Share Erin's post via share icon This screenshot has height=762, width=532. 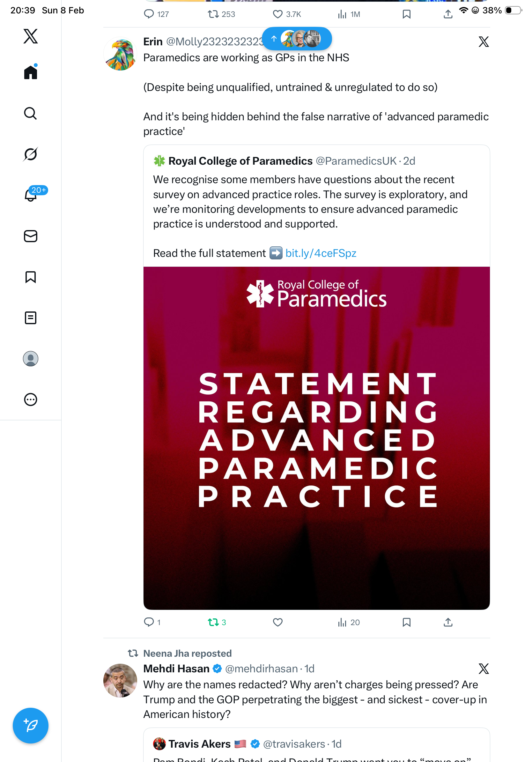448,622
